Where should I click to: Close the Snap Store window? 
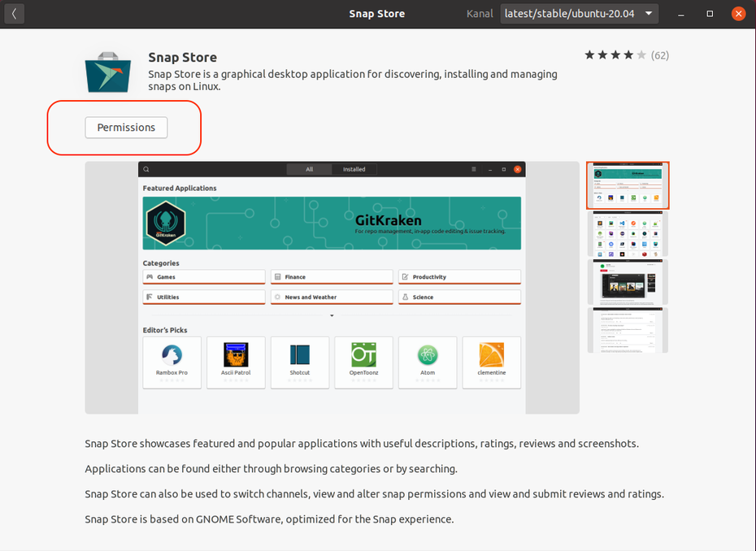click(x=738, y=14)
